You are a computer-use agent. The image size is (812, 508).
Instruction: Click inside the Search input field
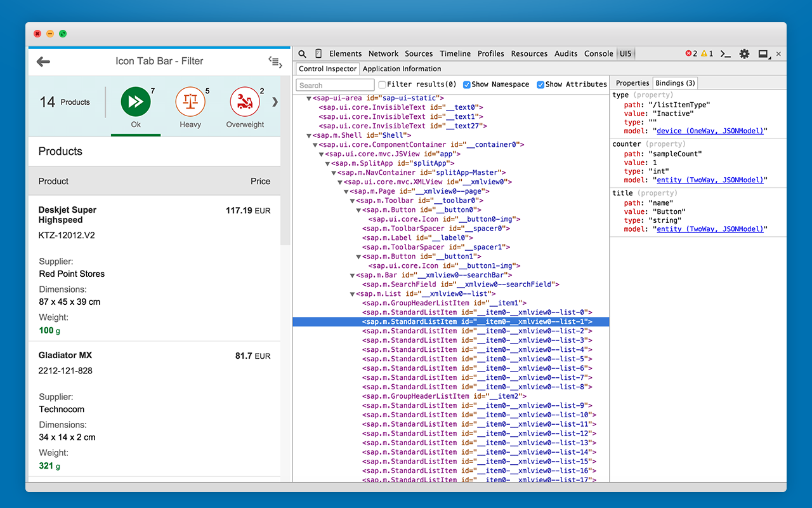tap(334, 84)
